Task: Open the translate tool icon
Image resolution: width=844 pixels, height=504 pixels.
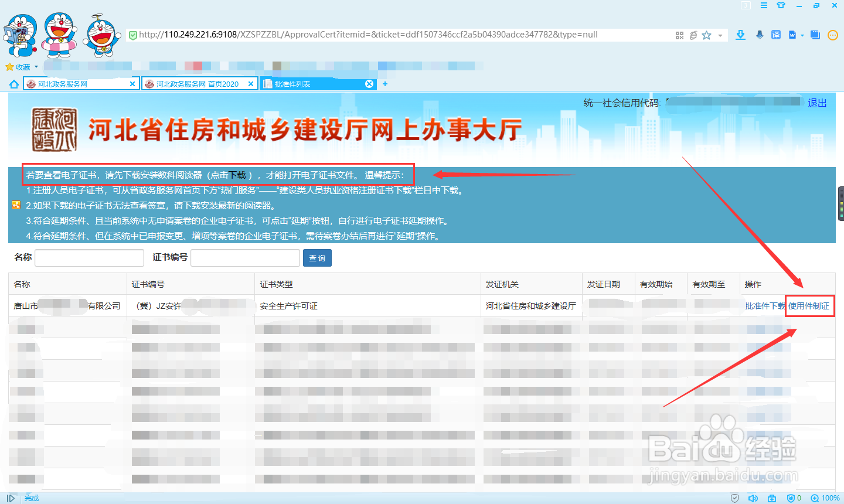Action: (x=775, y=35)
